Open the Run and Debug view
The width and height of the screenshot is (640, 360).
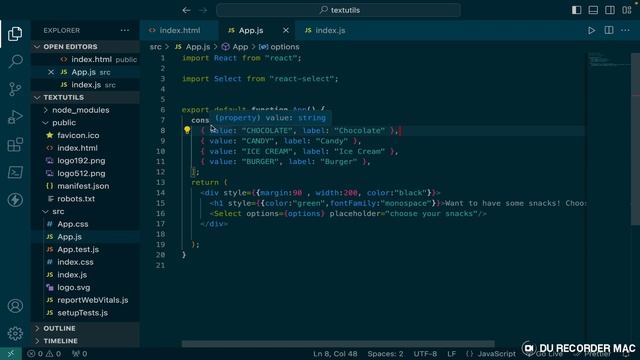coord(15,117)
